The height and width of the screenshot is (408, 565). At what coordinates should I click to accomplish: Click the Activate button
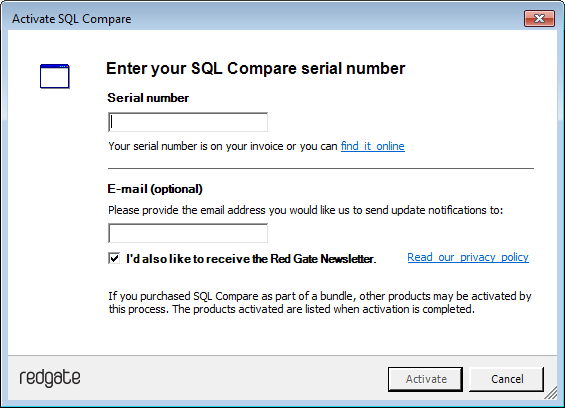click(x=426, y=379)
